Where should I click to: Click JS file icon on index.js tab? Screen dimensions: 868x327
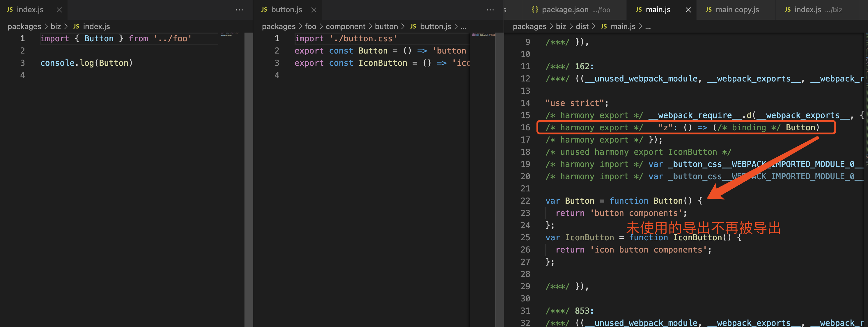pyautogui.click(x=10, y=9)
